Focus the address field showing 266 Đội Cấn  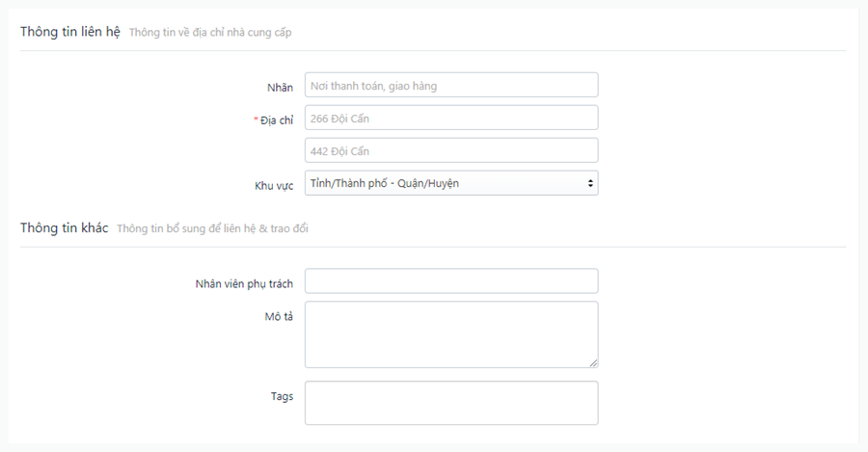coord(451,118)
